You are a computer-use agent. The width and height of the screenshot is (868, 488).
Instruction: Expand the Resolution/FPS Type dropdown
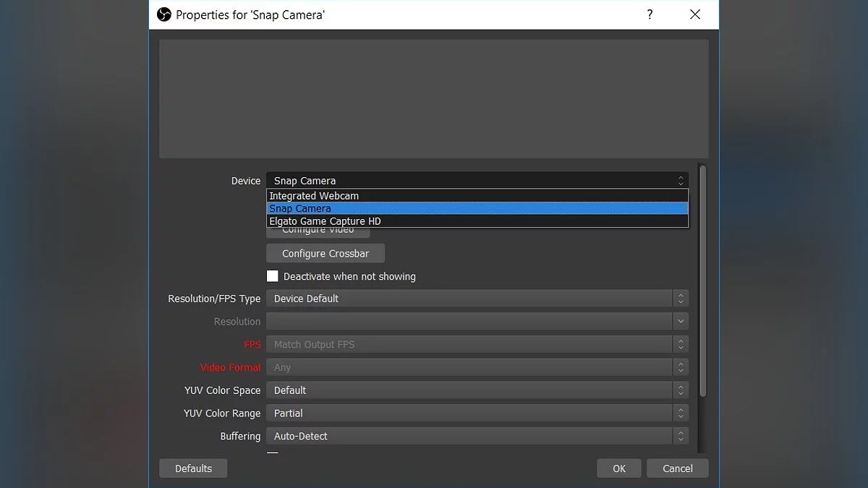click(x=477, y=299)
